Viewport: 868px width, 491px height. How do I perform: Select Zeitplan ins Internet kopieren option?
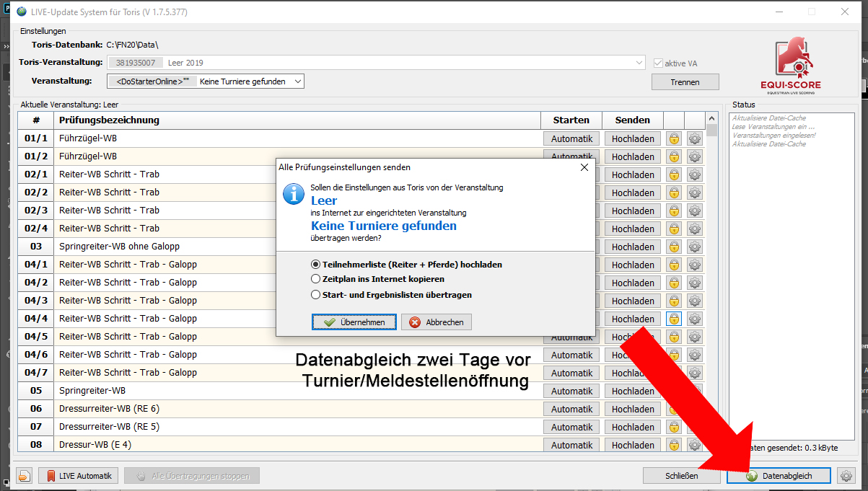316,279
